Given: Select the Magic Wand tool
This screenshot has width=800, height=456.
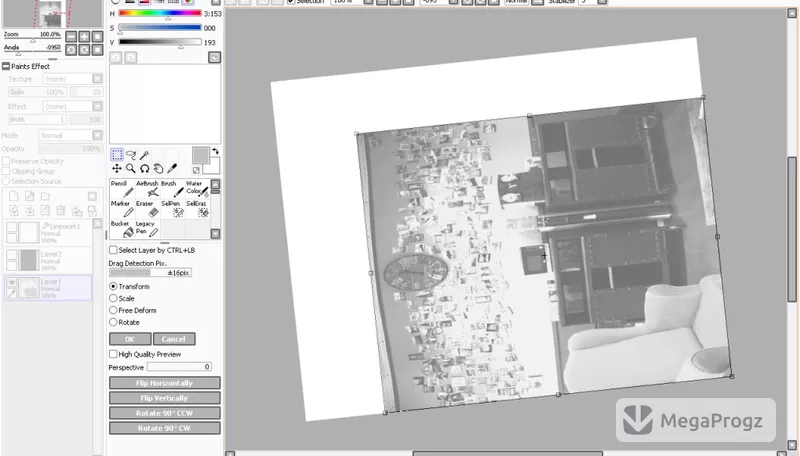Looking at the screenshot, I should point(145,155).
